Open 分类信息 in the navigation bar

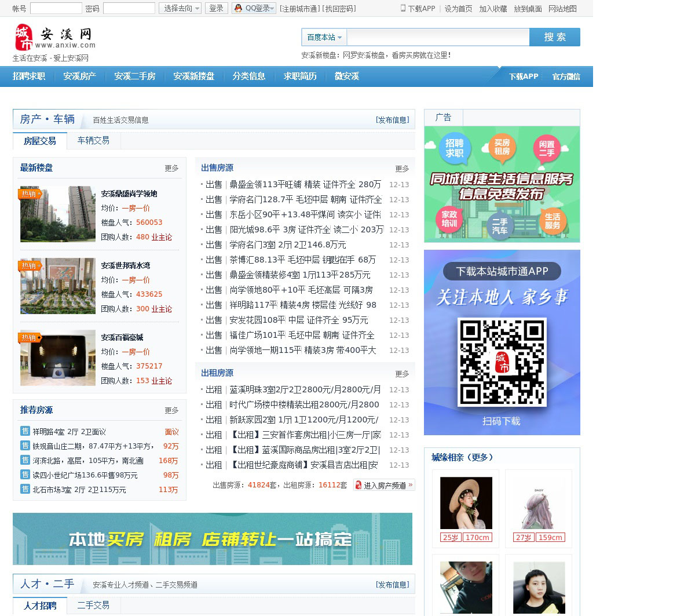(x=248, y=76)
